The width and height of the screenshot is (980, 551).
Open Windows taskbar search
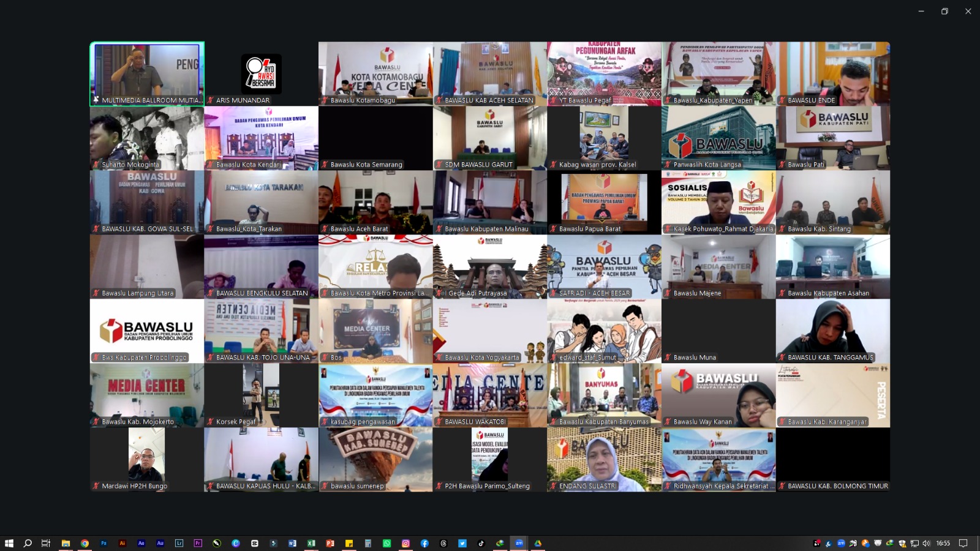pyautogui.click(x=28, y=543)
